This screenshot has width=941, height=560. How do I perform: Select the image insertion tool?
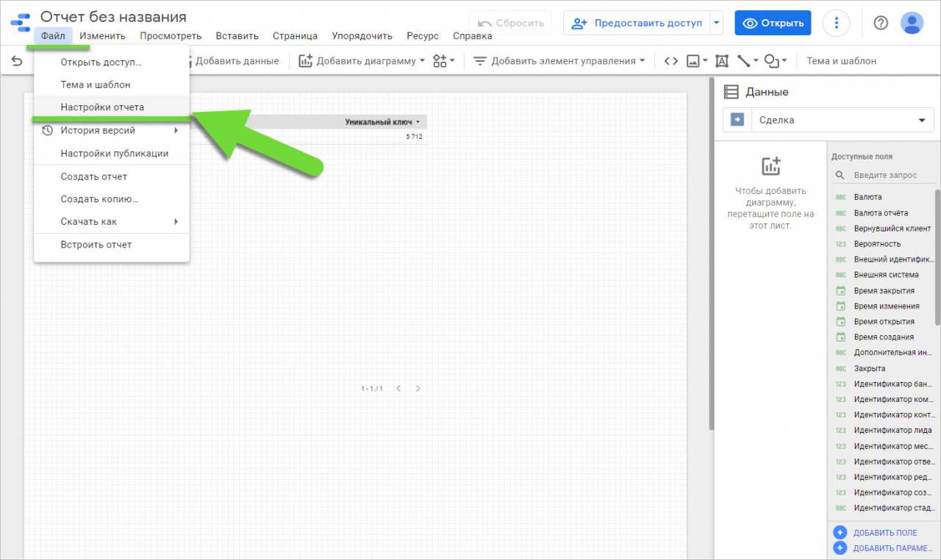click(x=693, y=61)
